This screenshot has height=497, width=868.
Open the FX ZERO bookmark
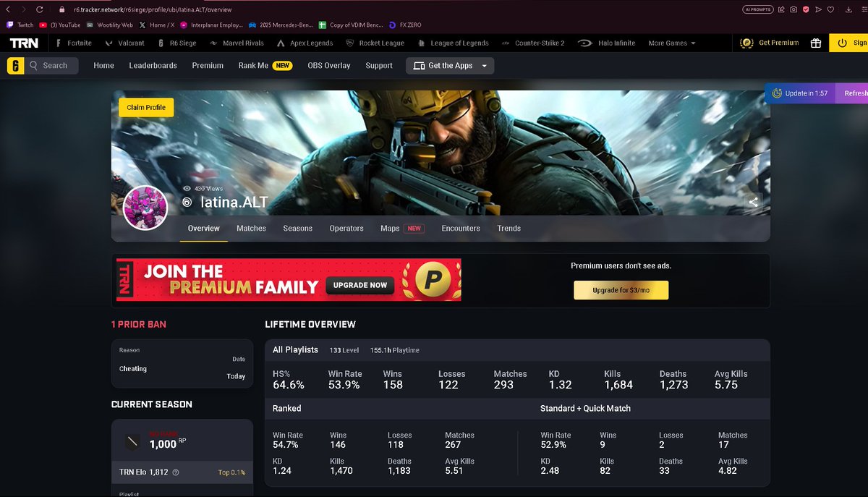[x=405, y=25]
